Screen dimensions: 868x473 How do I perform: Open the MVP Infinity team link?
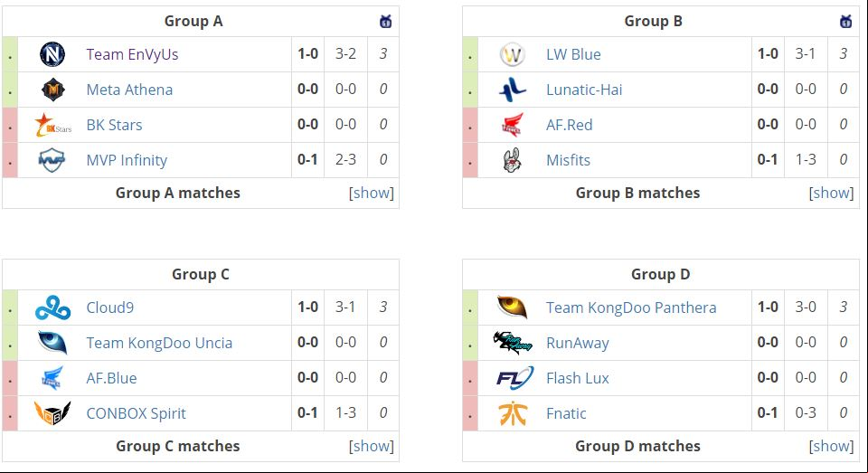pyautogui.click(x=127, y=161)
